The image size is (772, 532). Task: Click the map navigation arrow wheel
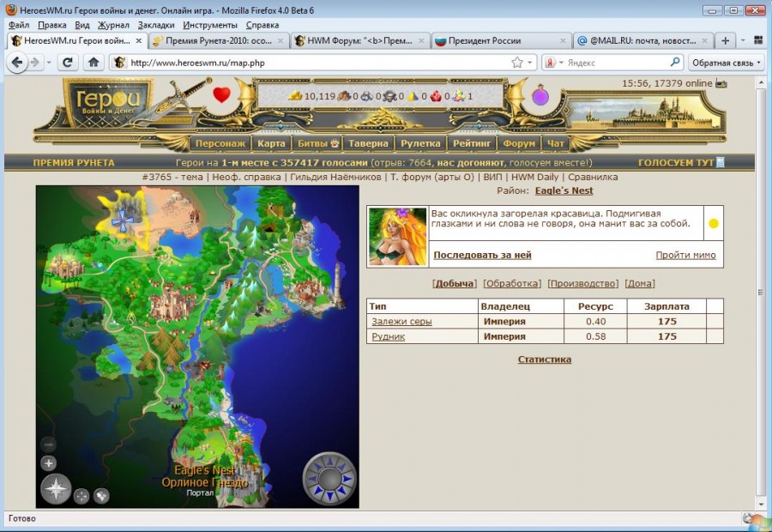pos(329,478)
